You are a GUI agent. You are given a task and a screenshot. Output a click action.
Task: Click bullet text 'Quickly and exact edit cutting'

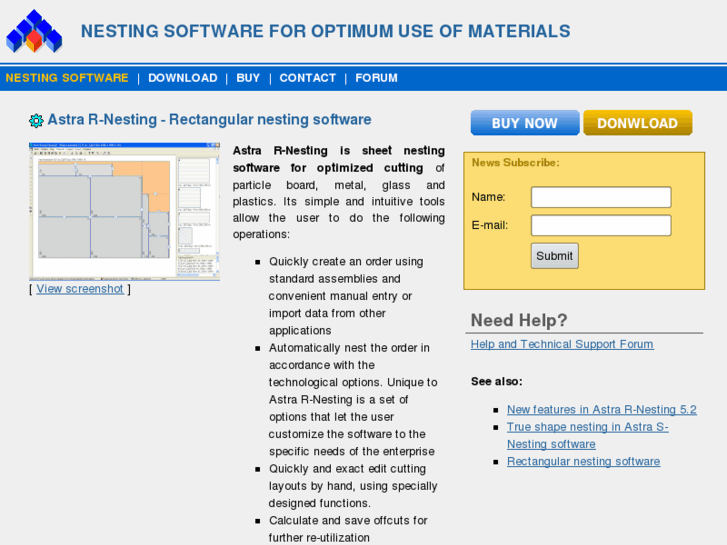[x=347, y=468]
